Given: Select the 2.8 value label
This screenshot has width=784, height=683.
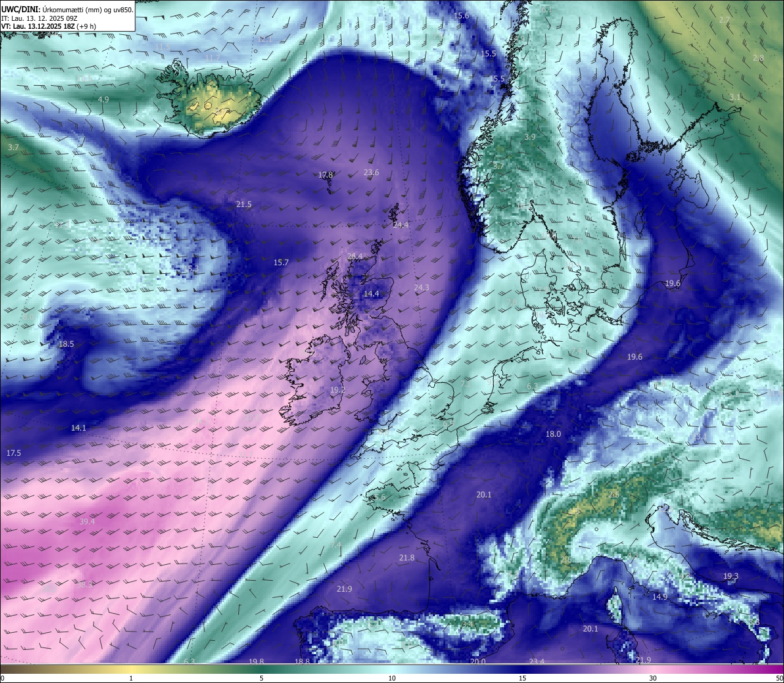Looking at the screenshot, I should [758, 59].
